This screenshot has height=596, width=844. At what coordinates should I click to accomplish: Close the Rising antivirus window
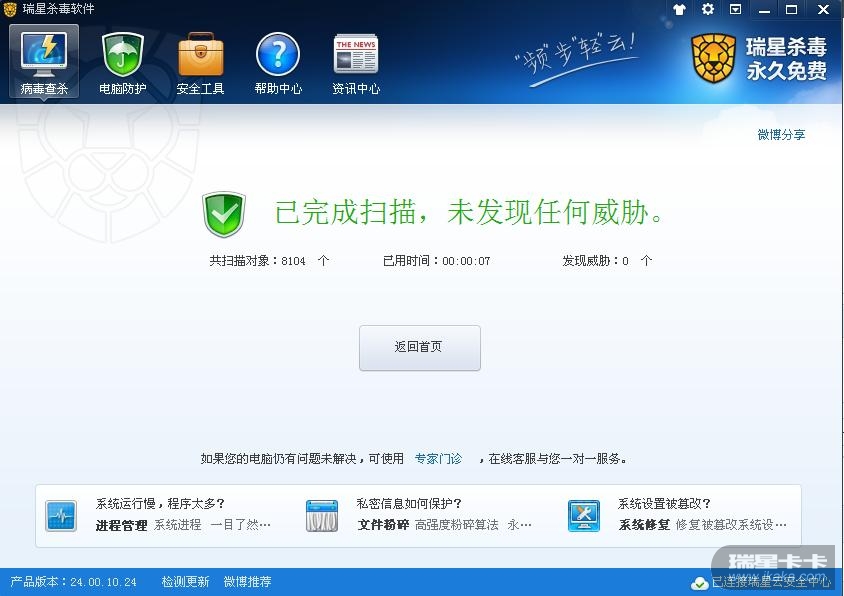coord(823,10)
